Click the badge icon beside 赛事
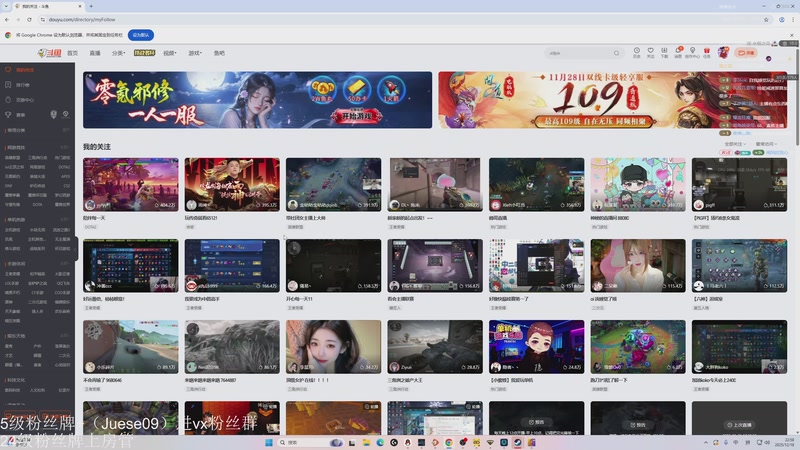This screenshot has height=450, width=800. (x=54, y=114)
